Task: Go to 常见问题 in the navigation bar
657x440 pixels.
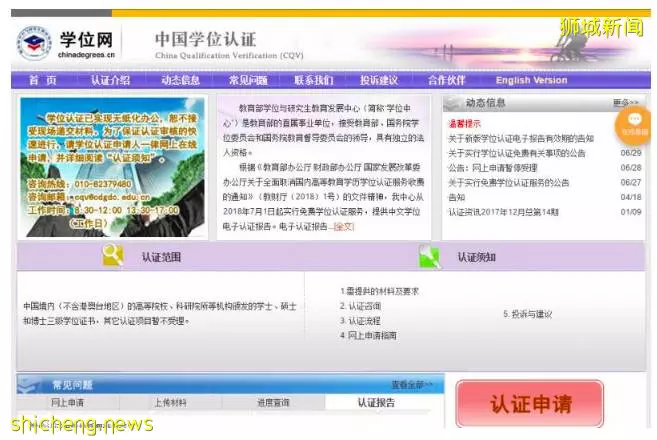Action: click(248, 80)
